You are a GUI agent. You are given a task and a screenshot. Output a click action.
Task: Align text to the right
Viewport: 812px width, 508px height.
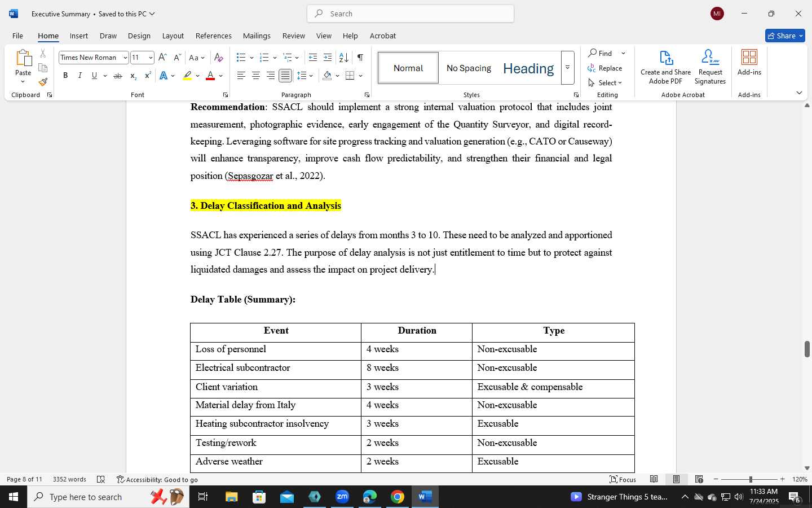pos(271,76)
